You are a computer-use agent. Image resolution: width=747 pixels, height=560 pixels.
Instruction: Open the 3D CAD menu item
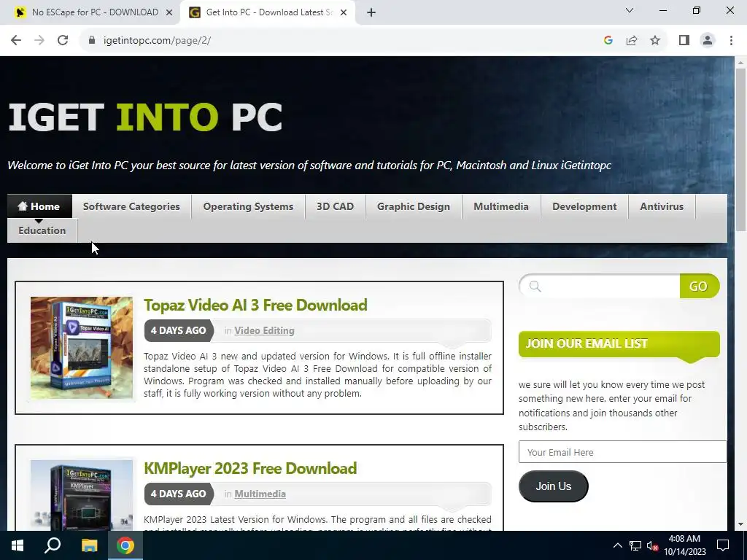click(336, 206)
